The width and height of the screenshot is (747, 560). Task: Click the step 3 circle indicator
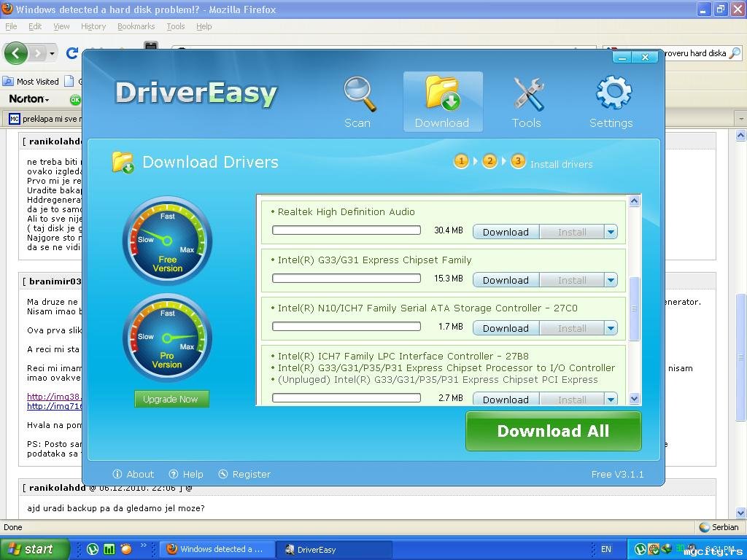point(518,161)
